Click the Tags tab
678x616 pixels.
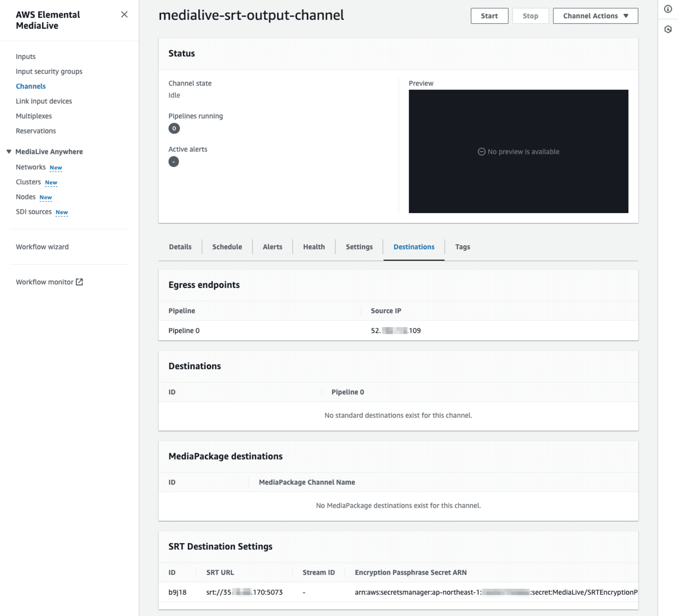point(462,247)
